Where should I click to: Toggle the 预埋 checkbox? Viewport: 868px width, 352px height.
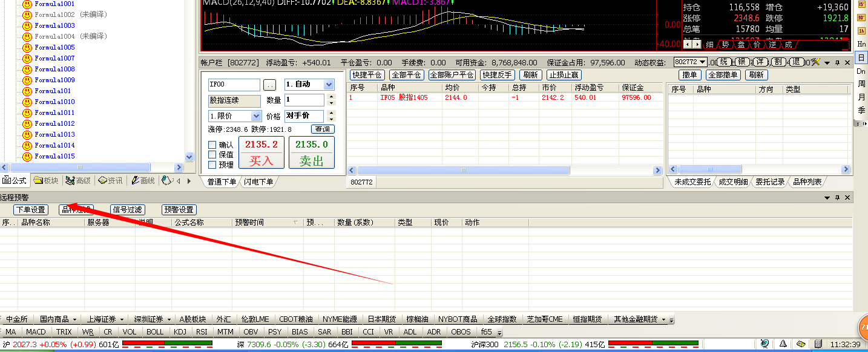pyautogui.click(x=212, y=165)
